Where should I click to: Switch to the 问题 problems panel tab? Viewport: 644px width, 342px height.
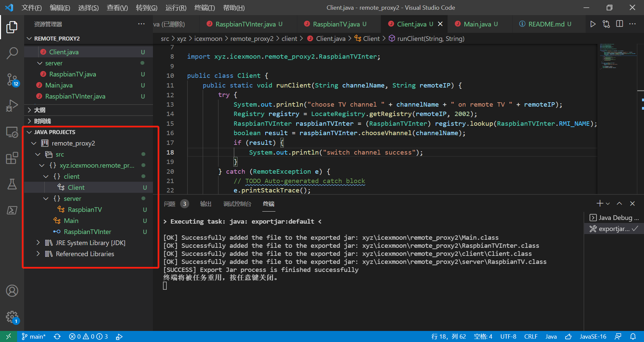click(x=170, y=204)
